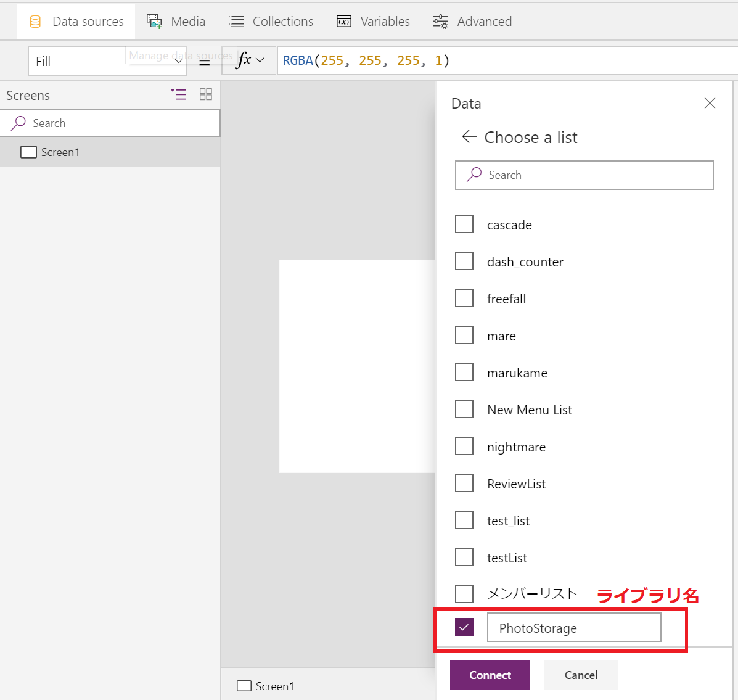This screenshot has height=700, width=738.
Task: Check the mare list checkbox
Action: coord(464,335)
